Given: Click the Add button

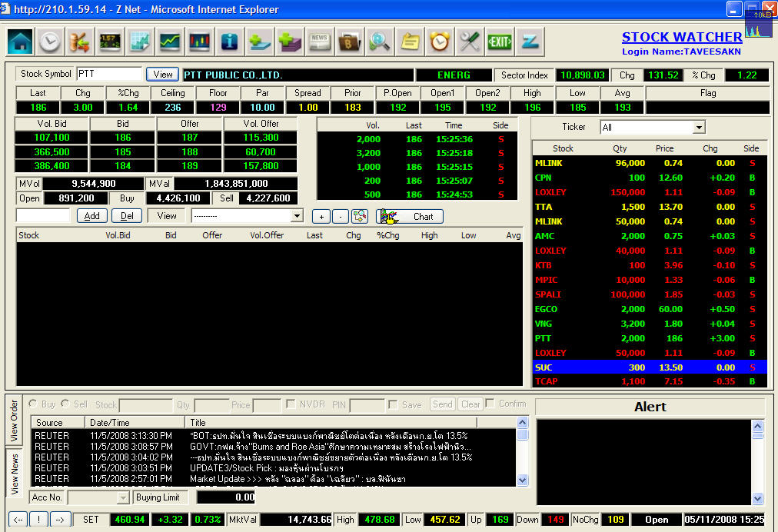Looking at the screenshot, I should point(91,216).
